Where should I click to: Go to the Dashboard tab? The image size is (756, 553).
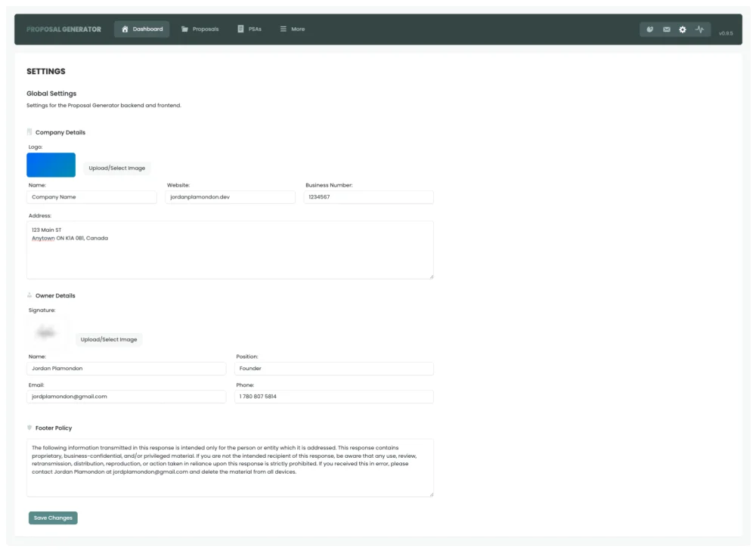[x=142, y=29]
